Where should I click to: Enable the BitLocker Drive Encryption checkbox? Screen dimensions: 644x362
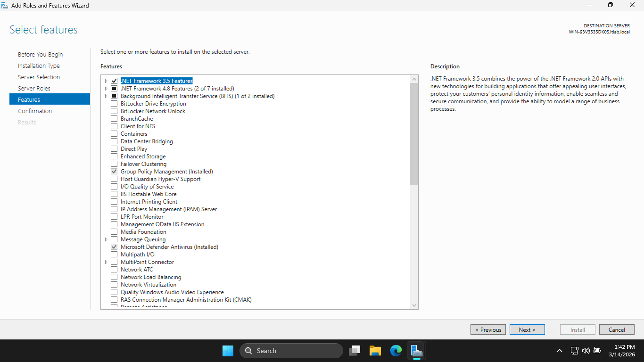114,104
